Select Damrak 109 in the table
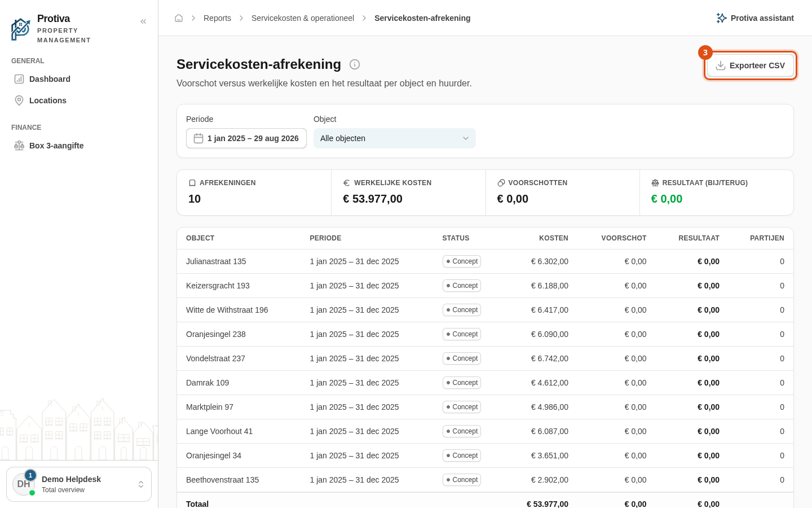Viewport: 812px width, 508px height. tap(485, 383)
